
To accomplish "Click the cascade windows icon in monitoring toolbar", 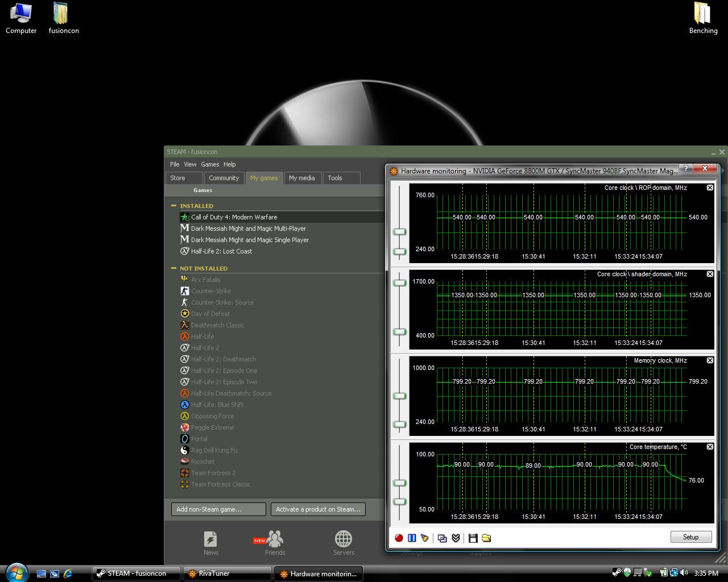I will (x=442, y=538).
